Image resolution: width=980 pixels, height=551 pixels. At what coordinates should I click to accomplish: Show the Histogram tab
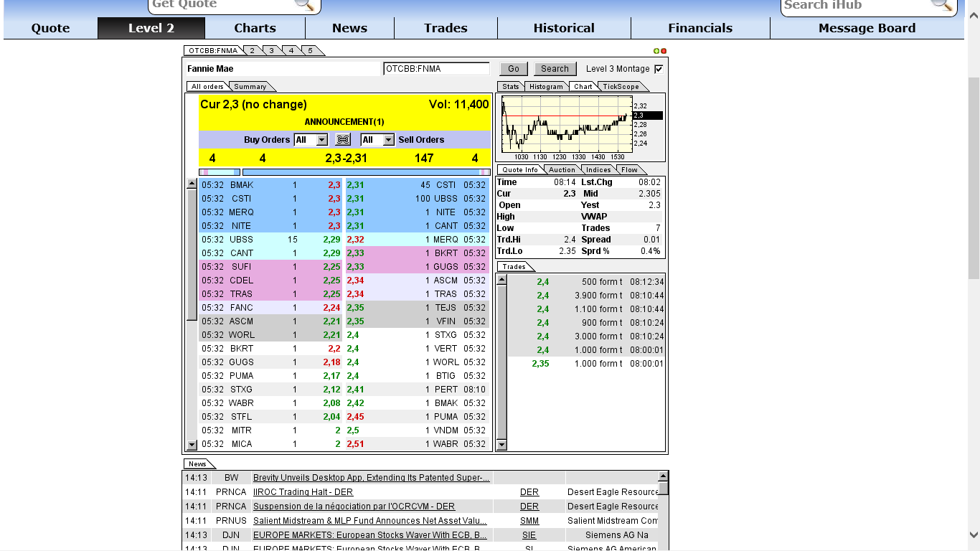(x=546, y=86)
